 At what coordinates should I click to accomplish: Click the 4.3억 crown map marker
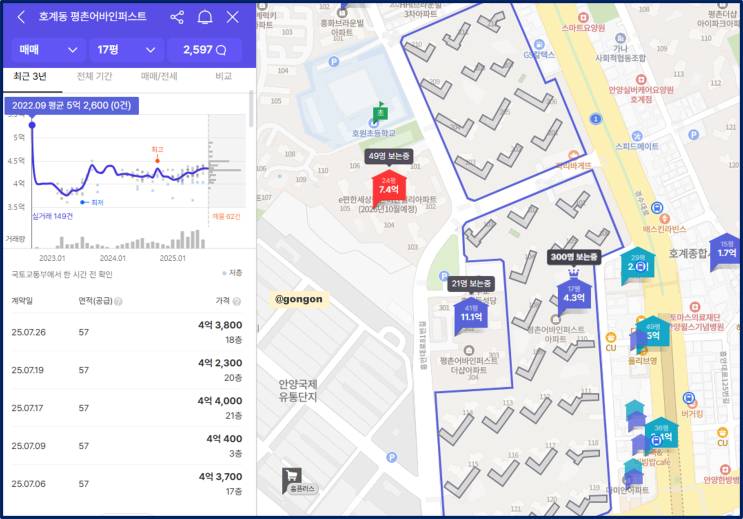(x=574, y=295)
